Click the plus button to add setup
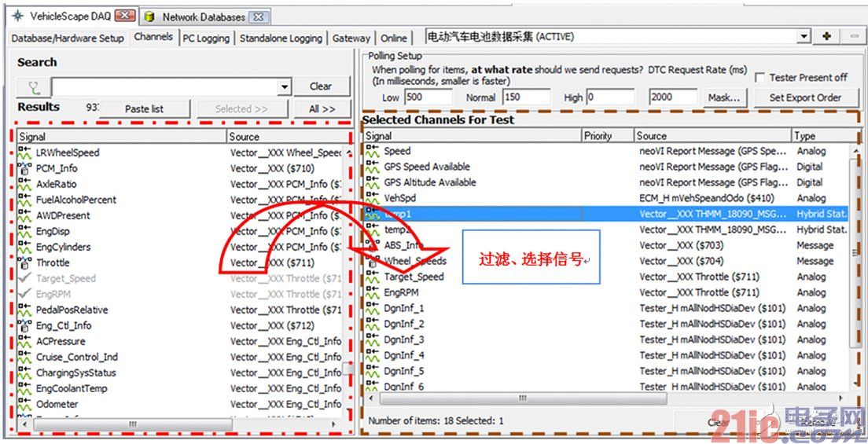The height and width of the screenshot is (444, 868). [x=826, y=36]
